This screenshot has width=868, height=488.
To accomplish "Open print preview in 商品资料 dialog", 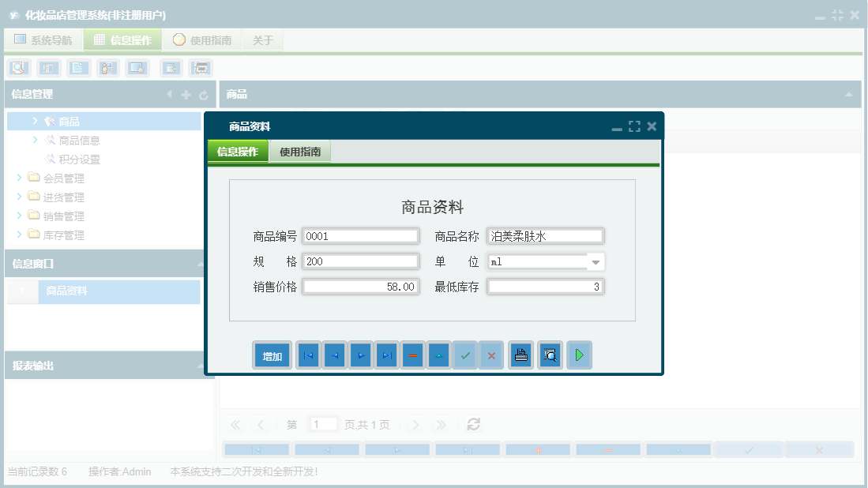I will pos(550,355).
